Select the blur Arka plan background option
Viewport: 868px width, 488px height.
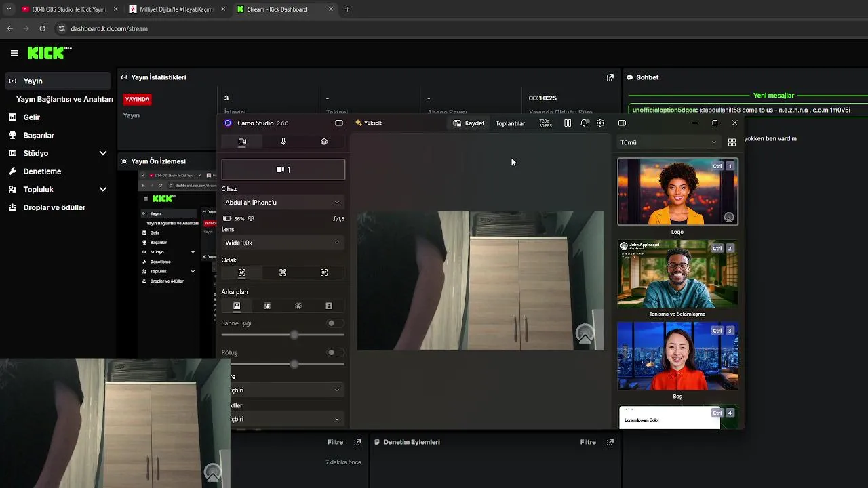(298, 306)
